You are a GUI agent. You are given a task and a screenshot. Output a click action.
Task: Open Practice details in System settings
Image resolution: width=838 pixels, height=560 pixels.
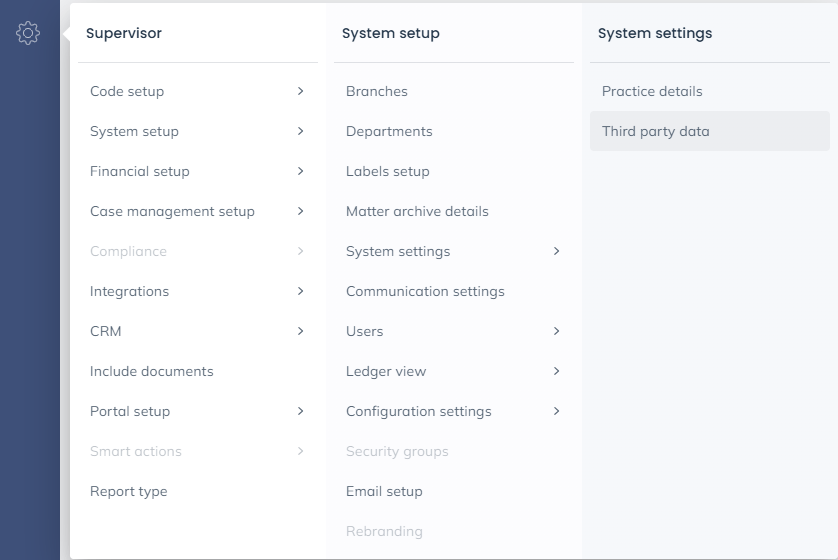652,91
